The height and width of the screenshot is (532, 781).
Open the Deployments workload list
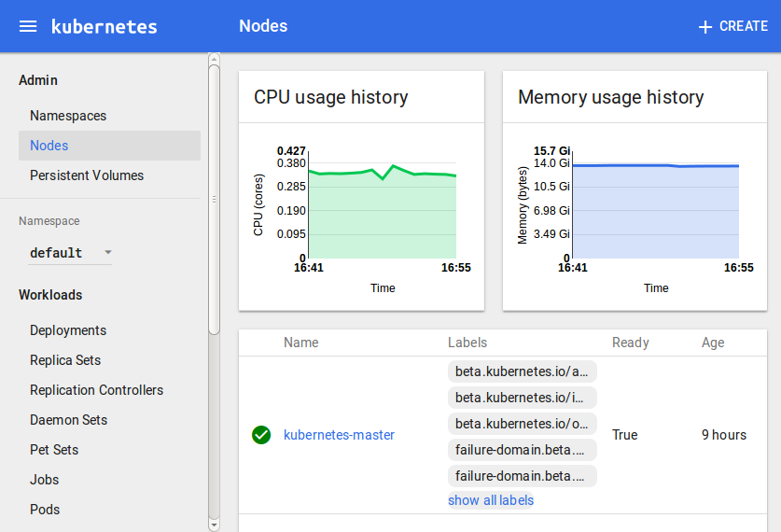[68, 330]
